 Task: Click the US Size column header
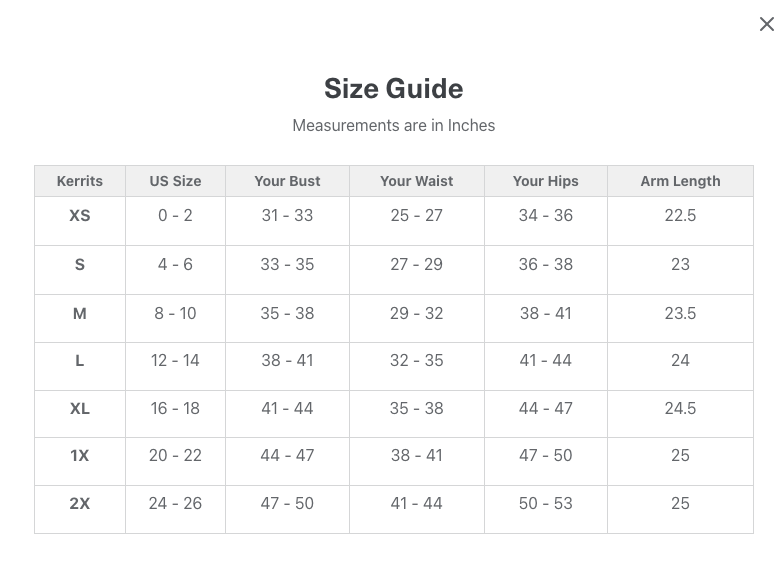[x=175, y=181]
